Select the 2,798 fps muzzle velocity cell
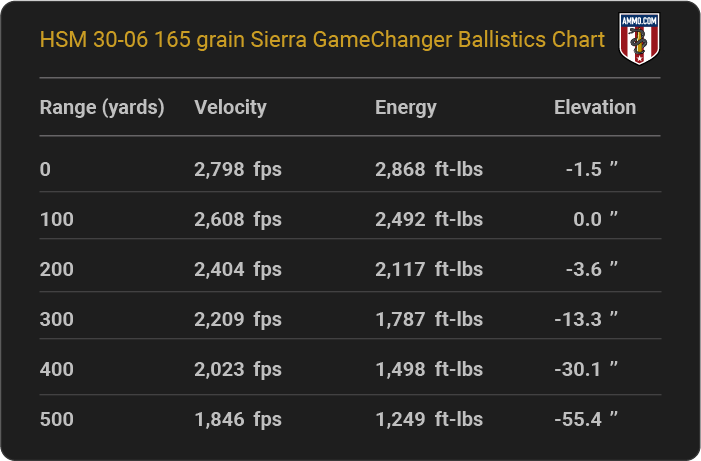This screenshot has width=701, height=461. tap(238, 169)
